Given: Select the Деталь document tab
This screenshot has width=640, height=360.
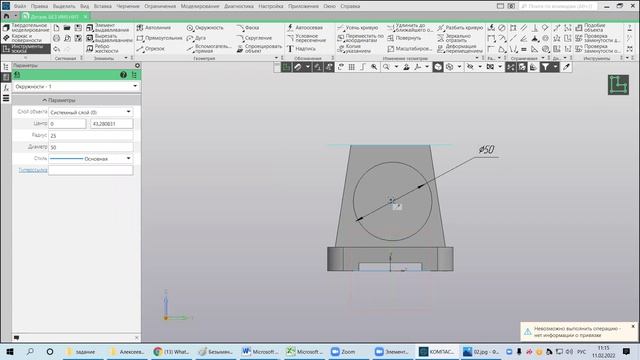Looking at the screenshot, I should [54, 17].
